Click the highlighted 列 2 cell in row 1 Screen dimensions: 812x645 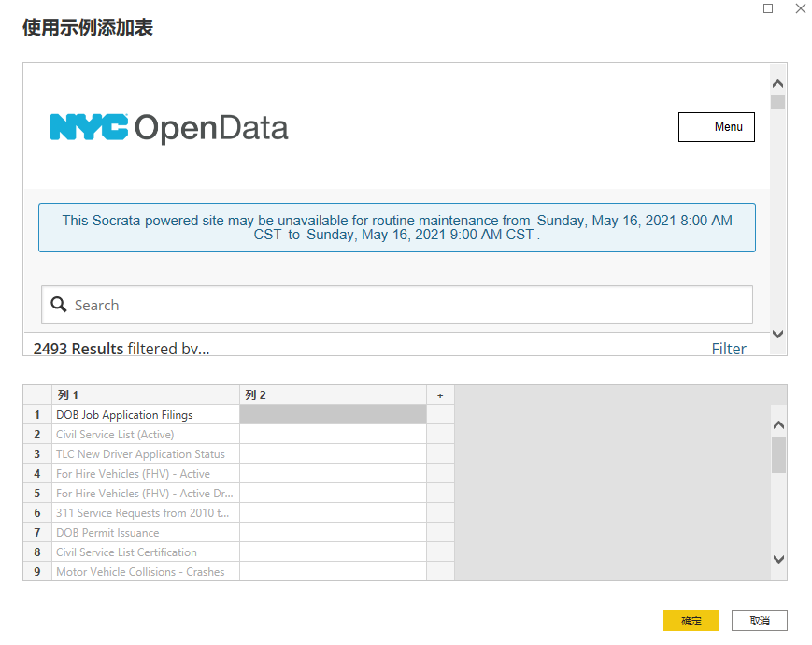pyautogui.click(x=333, y=414)
